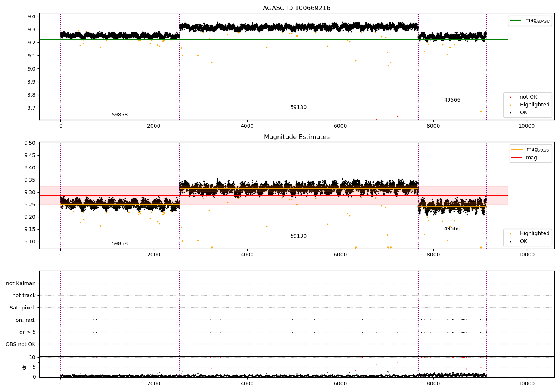Image resolution: width=560 pixels, height=392 pixels.
Task: Click the 10000 x-axis tick under bottom plot
Action: [x=526, y=383]
